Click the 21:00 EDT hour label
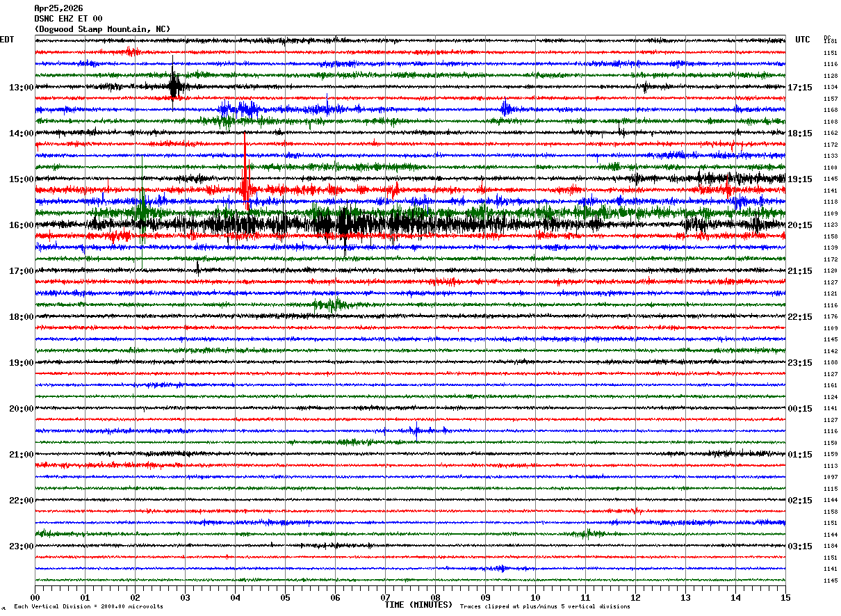The height and width of the screenshot is (616, 841). pos(21,455)
